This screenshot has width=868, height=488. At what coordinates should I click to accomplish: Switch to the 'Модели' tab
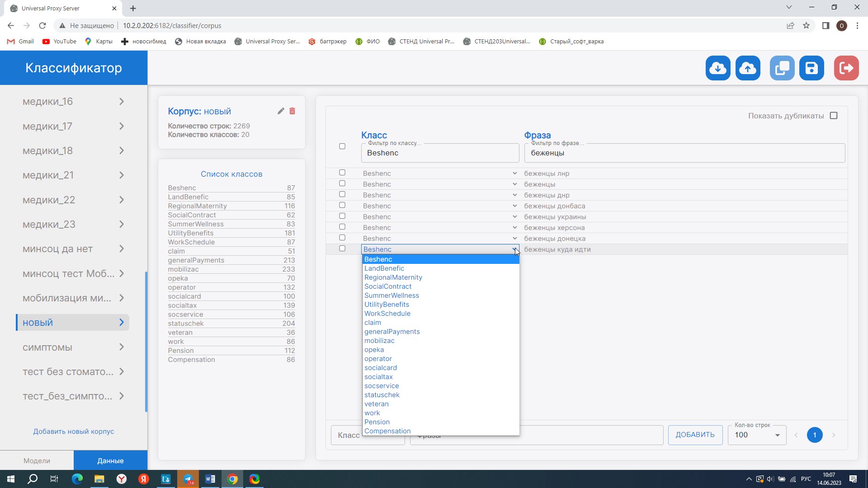tap(37, 460)
